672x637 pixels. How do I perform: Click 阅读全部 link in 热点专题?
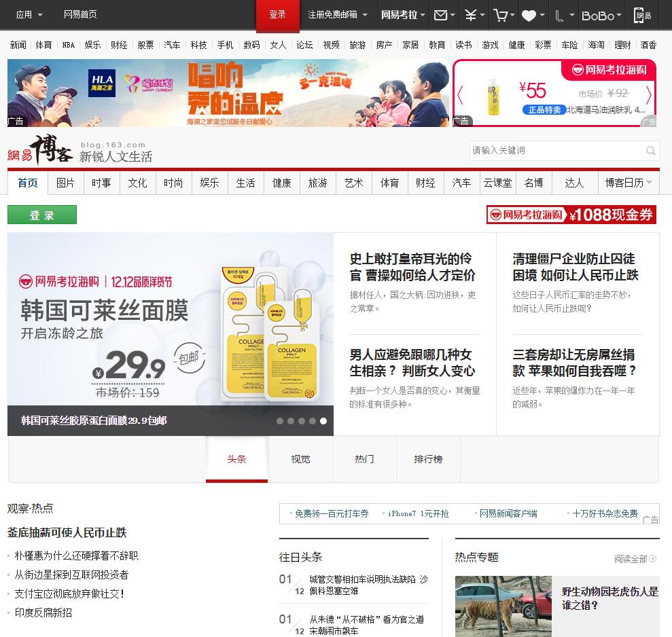coord(631,559)
